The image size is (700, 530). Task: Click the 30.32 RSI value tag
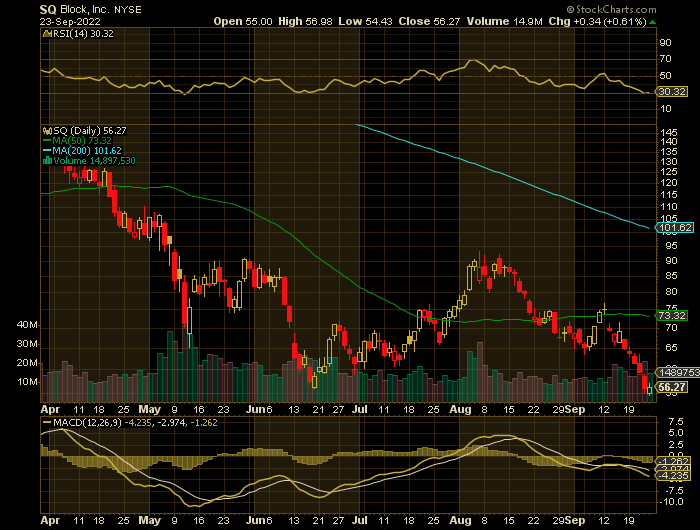(x=672, y=91)
